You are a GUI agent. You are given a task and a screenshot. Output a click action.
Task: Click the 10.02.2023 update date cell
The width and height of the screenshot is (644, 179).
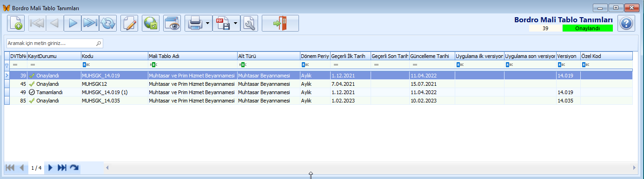pyautogui.click(x=432, y=100)
